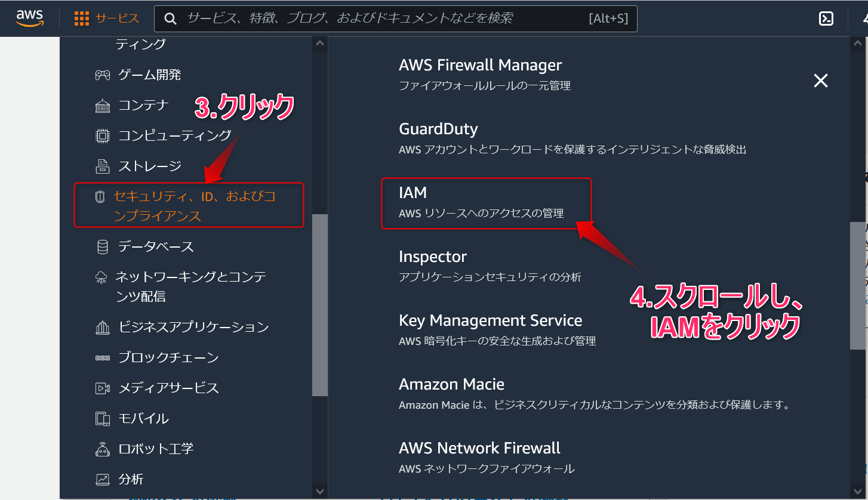Image resolution: width=868 pixels, height=500 pixels.
Task: Close the services menu with X
Action: [x=821, y=81]
